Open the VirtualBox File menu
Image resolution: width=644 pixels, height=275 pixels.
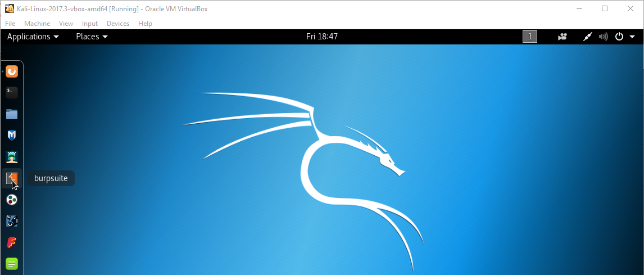[10, 24]
